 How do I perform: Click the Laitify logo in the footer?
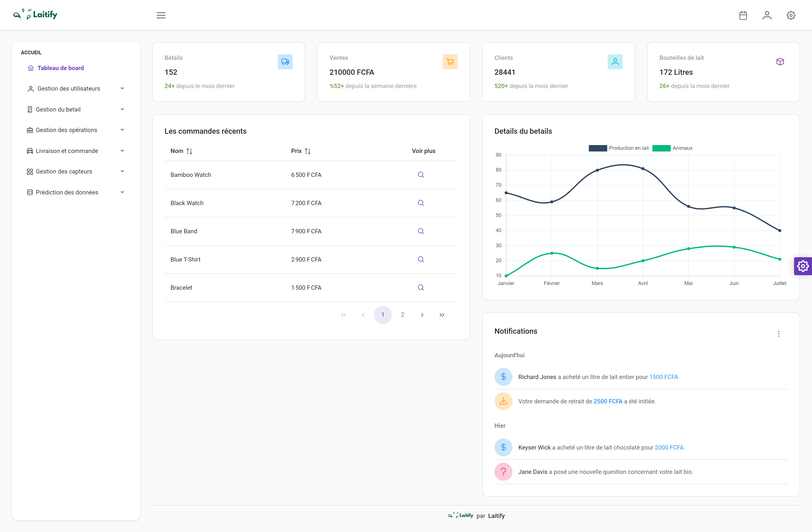click(x=460, y=516)
